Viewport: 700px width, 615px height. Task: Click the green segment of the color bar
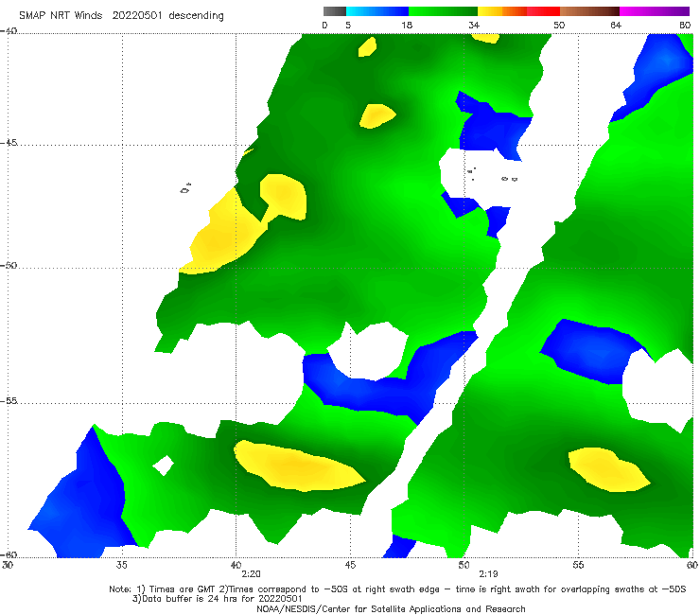443,11
